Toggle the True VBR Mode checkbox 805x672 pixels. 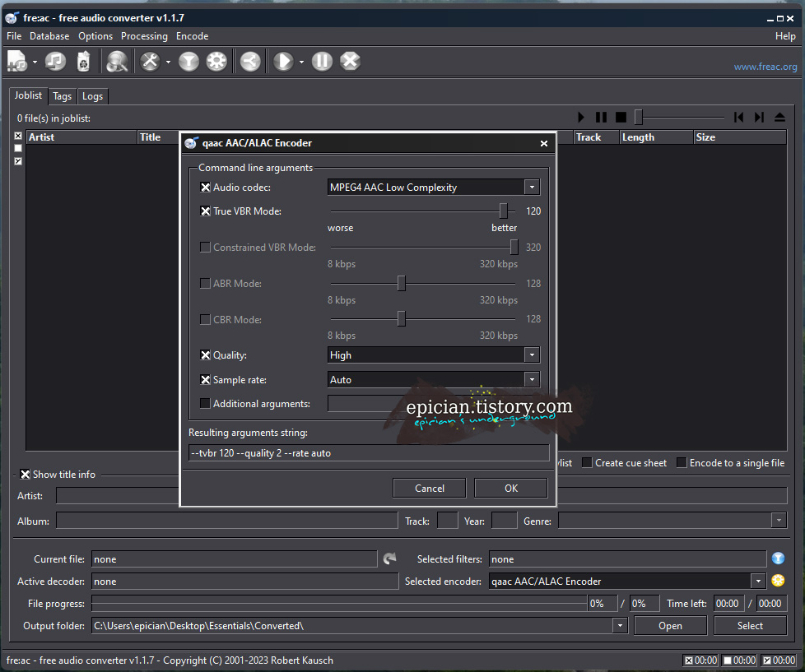point(205,211)
